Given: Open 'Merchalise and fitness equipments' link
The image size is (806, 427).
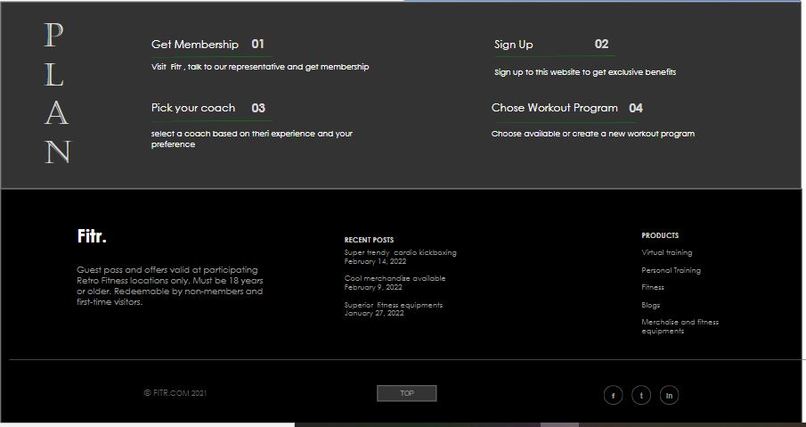Looking at the screenshot, I should point(680,326).
